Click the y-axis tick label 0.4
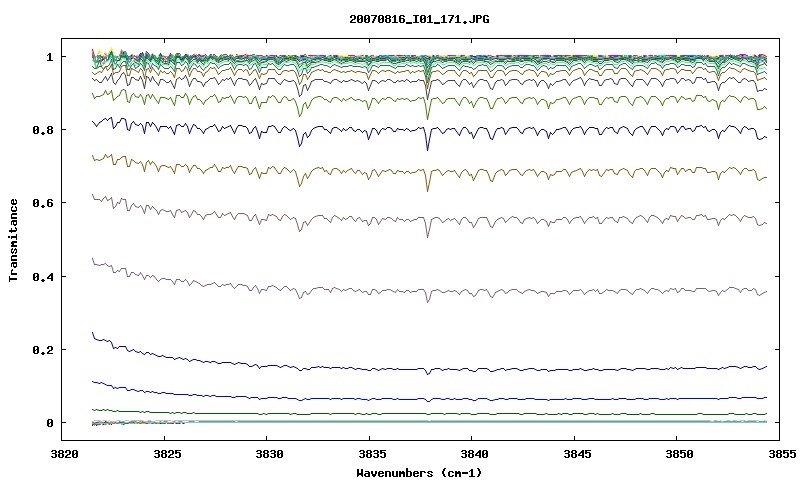 [x=43, y=276]
